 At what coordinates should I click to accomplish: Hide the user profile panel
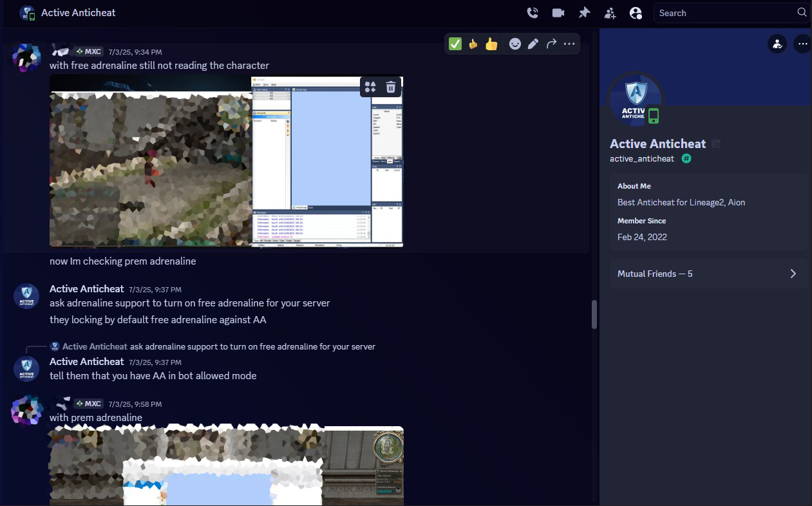click(636, 13)
